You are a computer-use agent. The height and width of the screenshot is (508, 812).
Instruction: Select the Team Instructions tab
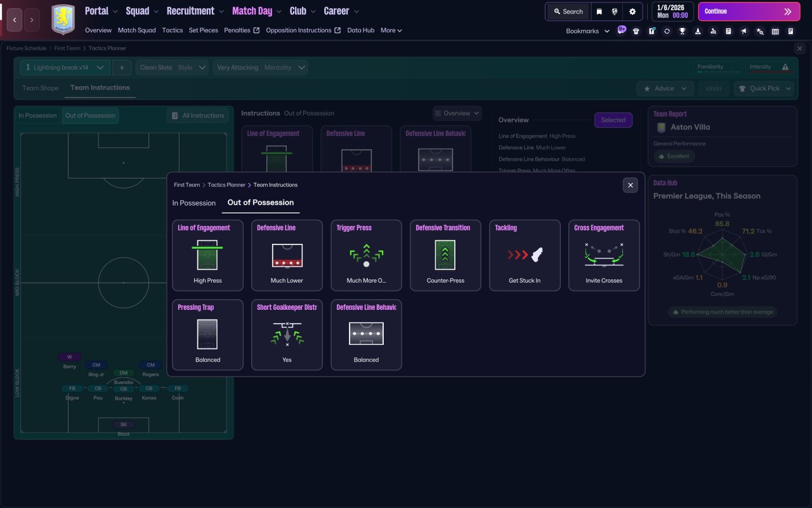pos(100,88)
